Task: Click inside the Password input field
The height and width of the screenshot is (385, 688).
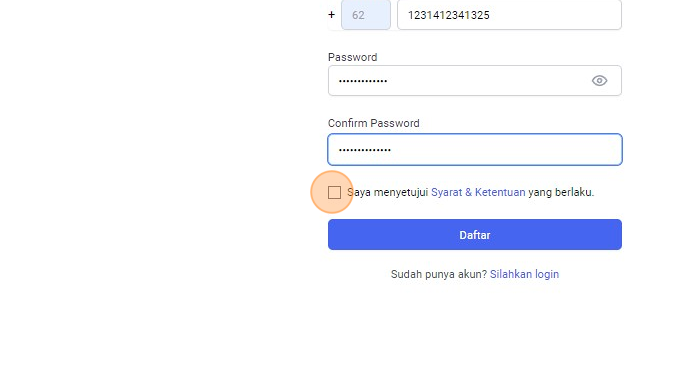Action: (475, 81)
